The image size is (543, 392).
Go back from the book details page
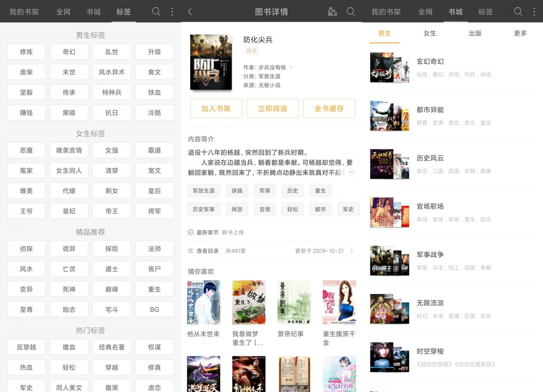[190, 12]
